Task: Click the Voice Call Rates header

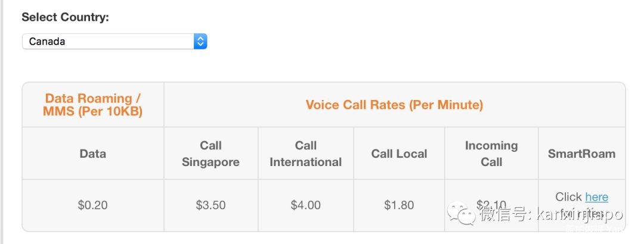Action: click(394, 105)
